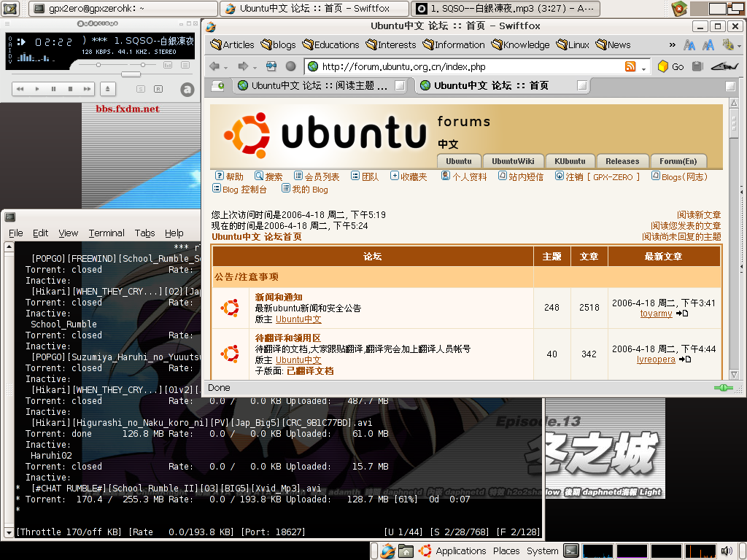
Task: Click the browser Back arrow
Action: tap(214, 66)
